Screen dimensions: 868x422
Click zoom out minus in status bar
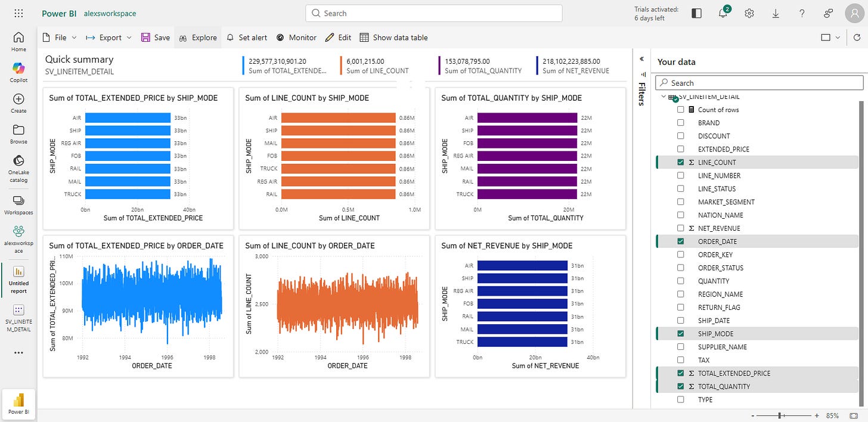[754, 415]
